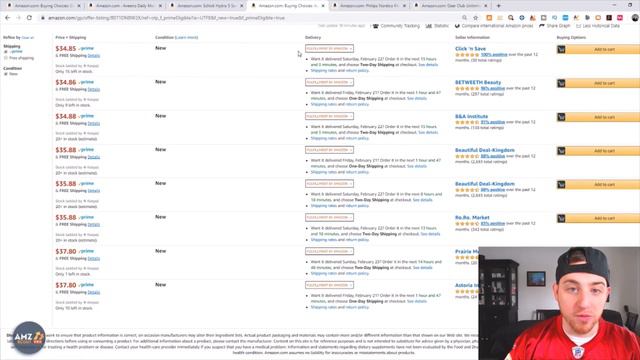Open a new browser tab with plus icon
The image size is (640, 360).
498,6
